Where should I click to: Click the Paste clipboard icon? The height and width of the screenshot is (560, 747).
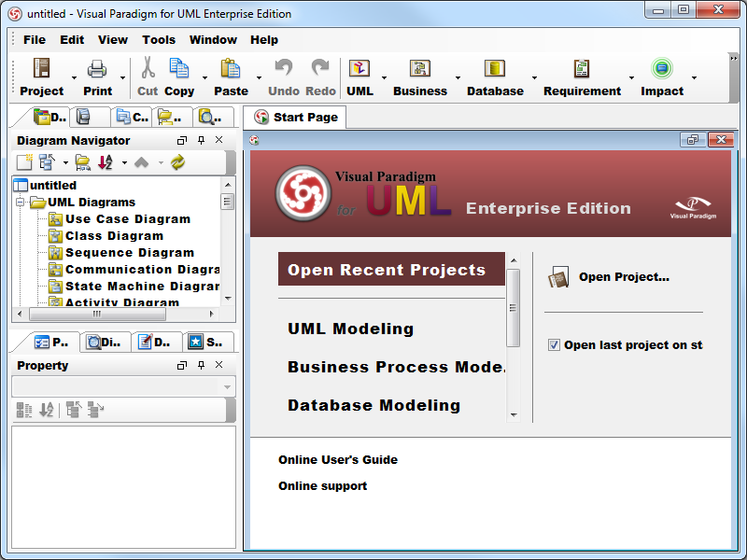point(231,67)
